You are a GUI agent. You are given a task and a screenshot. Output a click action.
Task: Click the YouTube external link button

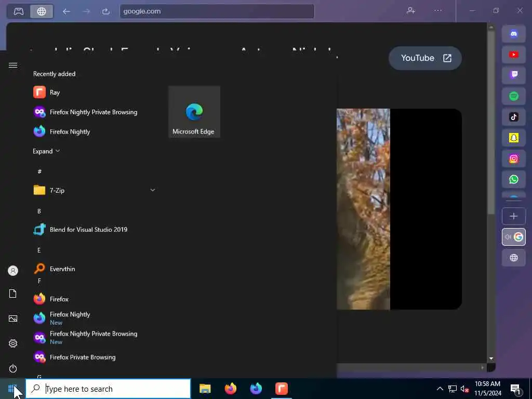425,58
